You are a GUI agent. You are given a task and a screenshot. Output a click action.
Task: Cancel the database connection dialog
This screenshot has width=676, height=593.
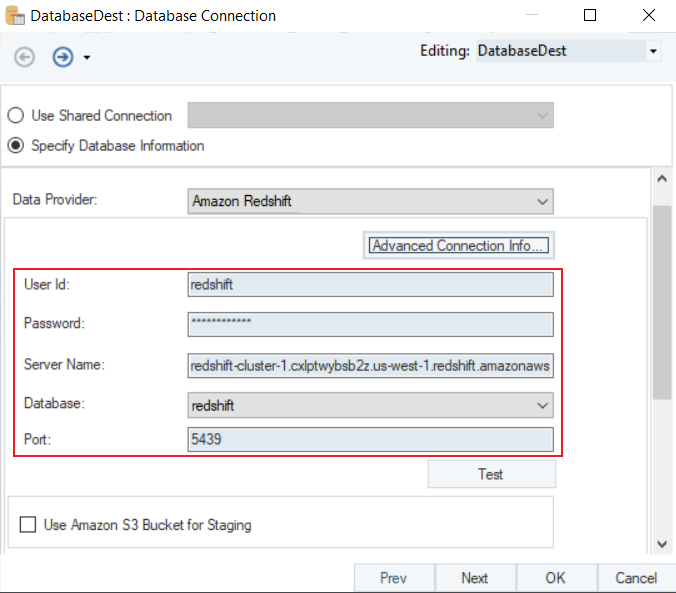(x=636, y=578)
